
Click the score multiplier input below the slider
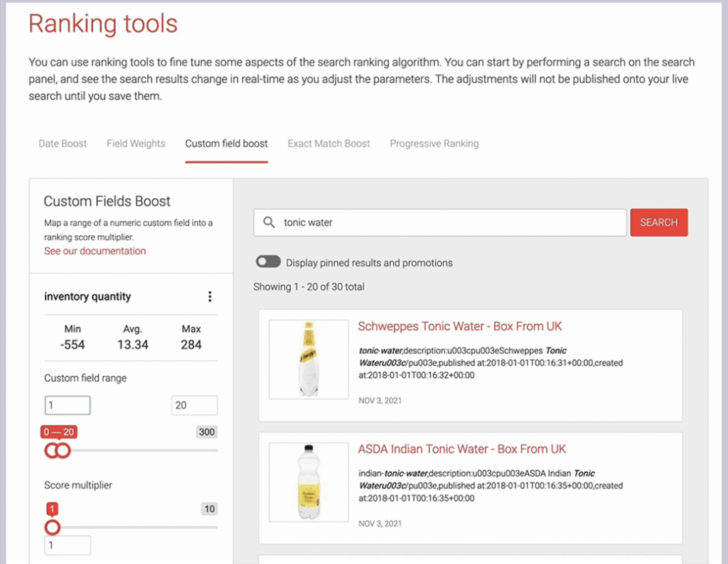tap(67, 545)
